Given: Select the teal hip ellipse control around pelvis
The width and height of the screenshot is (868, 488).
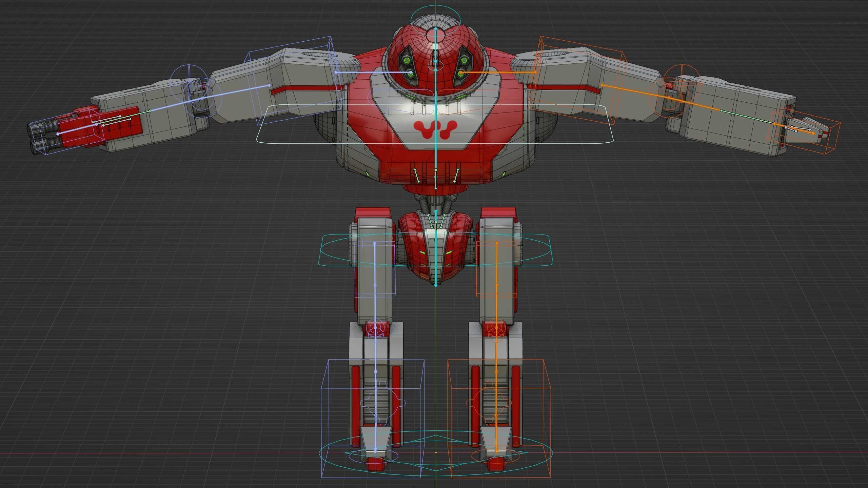Looking at the screenshot, I should [436, 250].
